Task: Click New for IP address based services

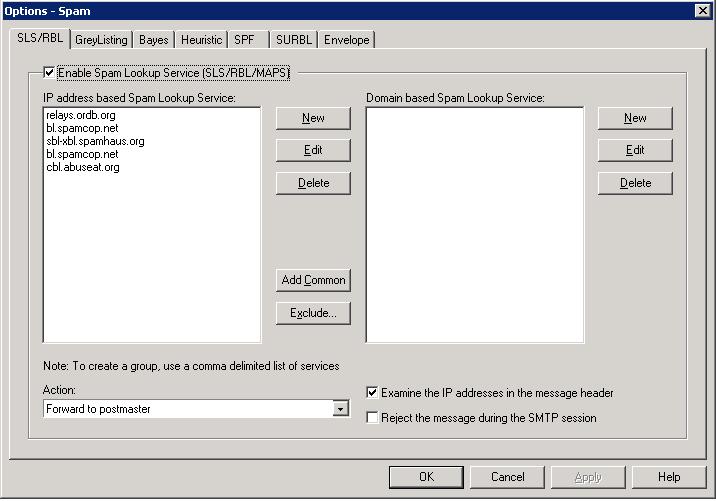Action: pos(313,118)
